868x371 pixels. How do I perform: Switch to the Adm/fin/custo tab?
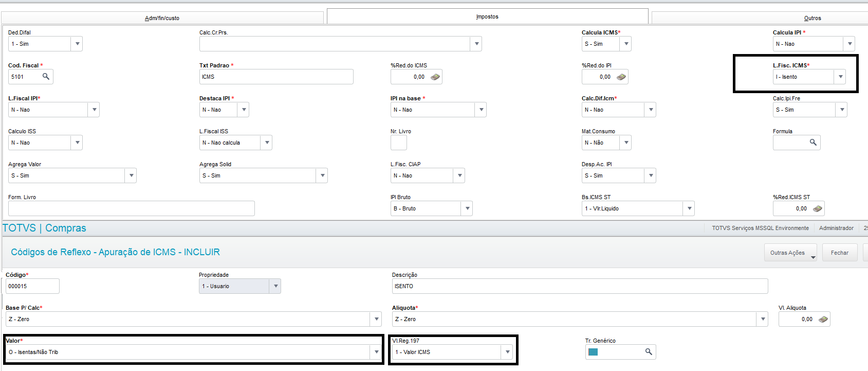point(162,18)
